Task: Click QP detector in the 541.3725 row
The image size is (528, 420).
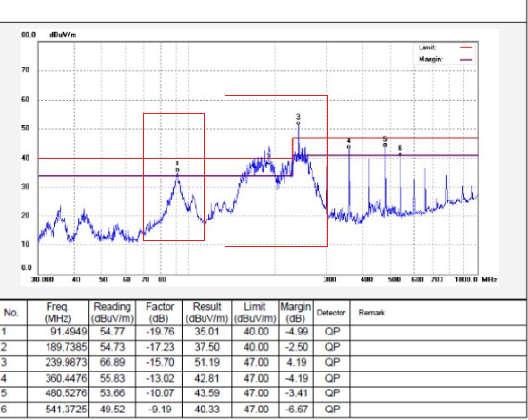Action: (332, 410)
